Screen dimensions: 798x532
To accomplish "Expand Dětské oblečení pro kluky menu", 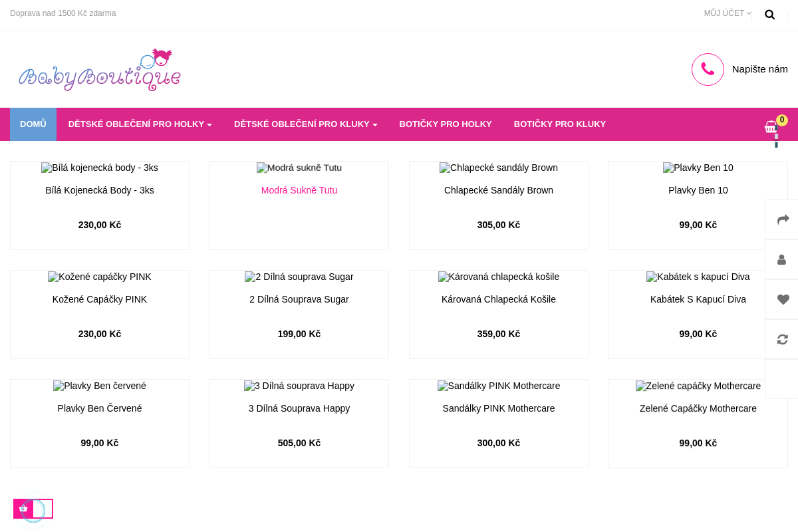I will click(x=306, y=124).
